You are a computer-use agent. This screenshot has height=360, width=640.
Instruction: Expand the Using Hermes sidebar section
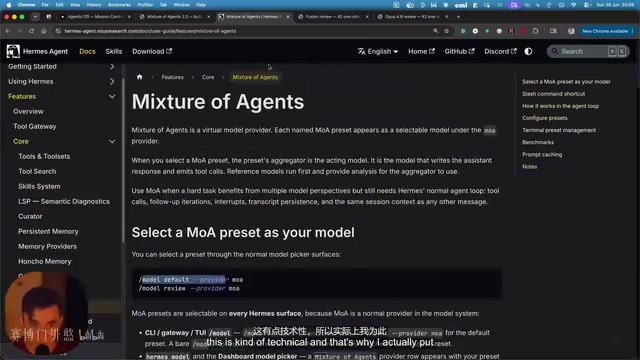click(x=112, y=82)
